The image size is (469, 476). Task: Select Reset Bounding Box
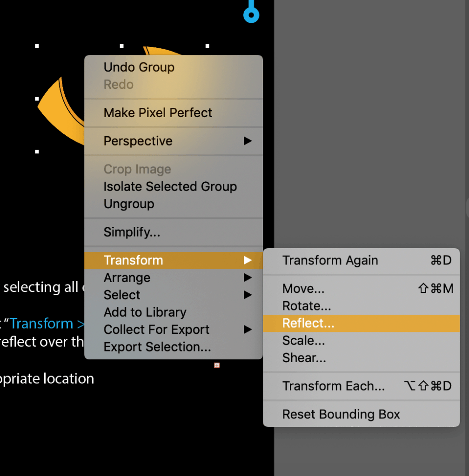(361, 414)
